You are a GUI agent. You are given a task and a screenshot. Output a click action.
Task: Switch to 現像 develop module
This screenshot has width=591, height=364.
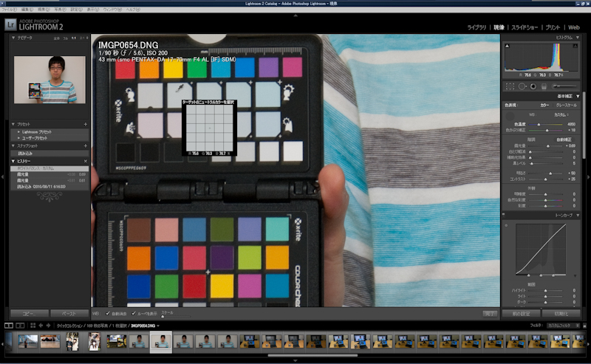(x=499, y=27)
